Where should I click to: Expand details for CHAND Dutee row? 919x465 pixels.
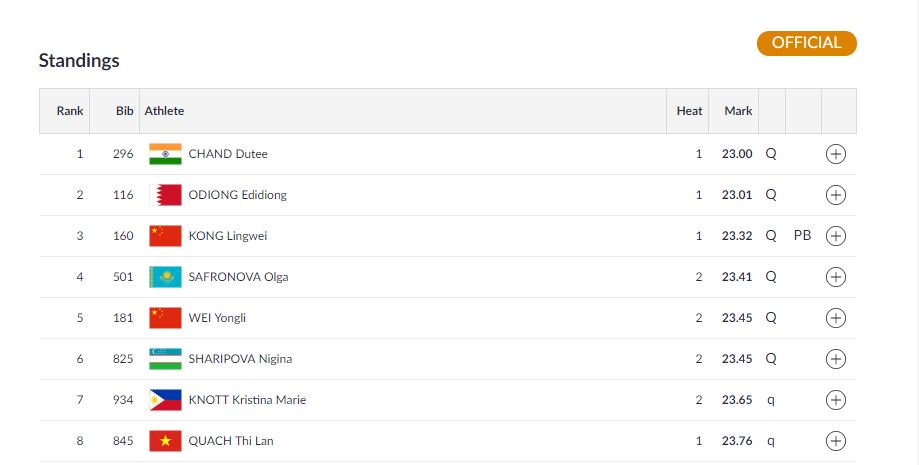(x=836, y=154)
